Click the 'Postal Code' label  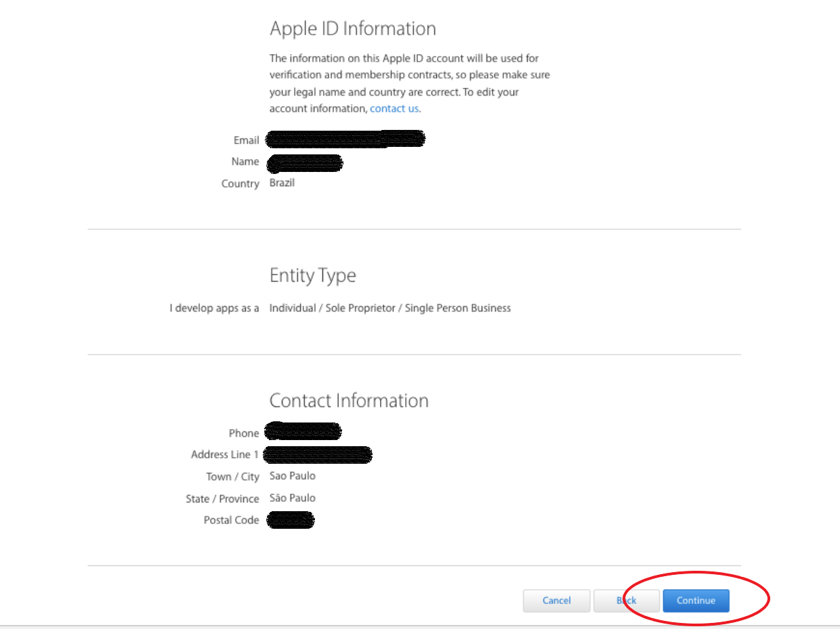pyautogui.click(x=232, y=520)
